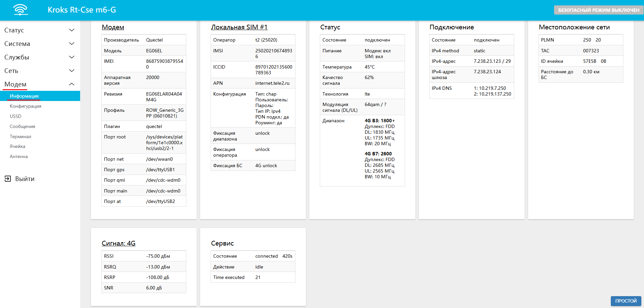Collapse the Модем section chevron
The image size is (644, 308).
(72, 84)
